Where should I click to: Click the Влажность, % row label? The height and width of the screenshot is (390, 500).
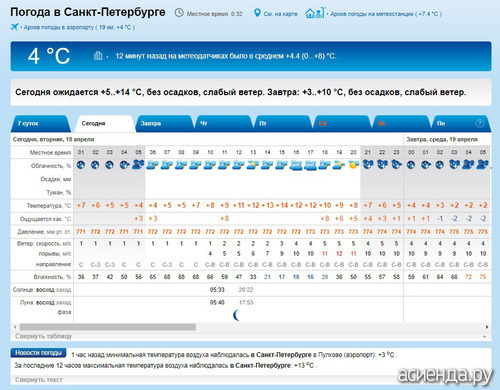(x=52, y=277)
